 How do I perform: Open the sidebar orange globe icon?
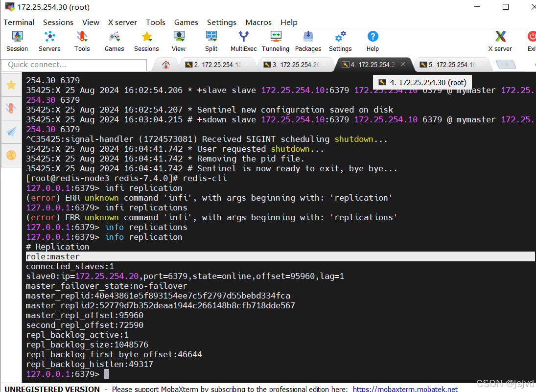coord(11,155)
